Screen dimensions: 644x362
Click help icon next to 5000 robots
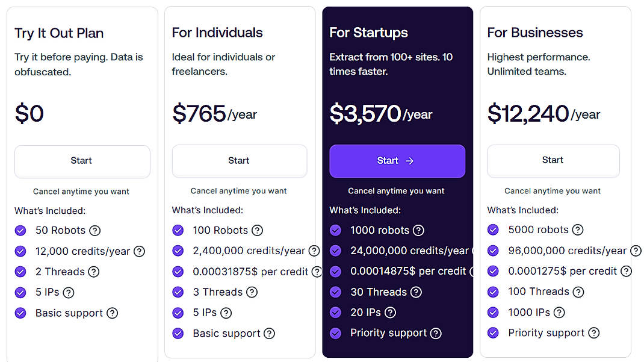578,230
